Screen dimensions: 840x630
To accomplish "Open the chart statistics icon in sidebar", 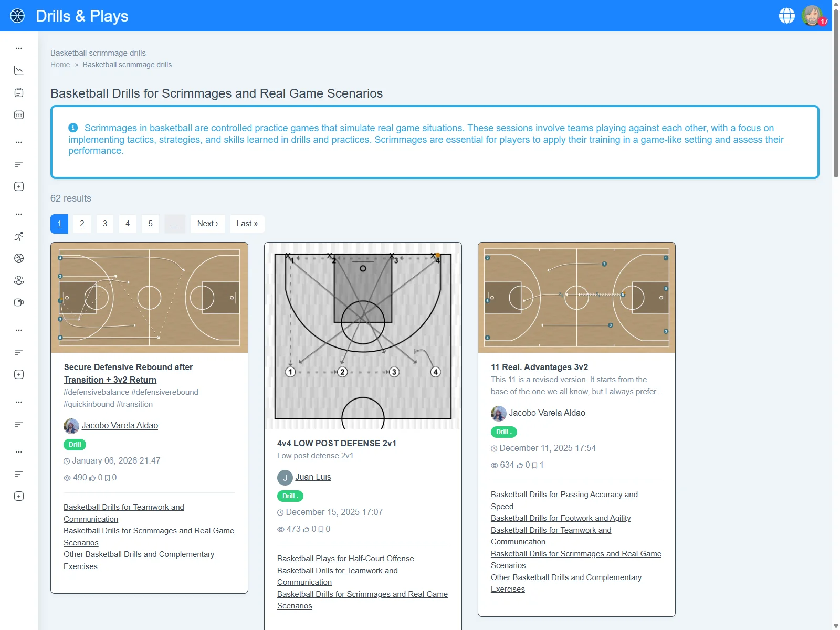I will click(x=19, y=70).
